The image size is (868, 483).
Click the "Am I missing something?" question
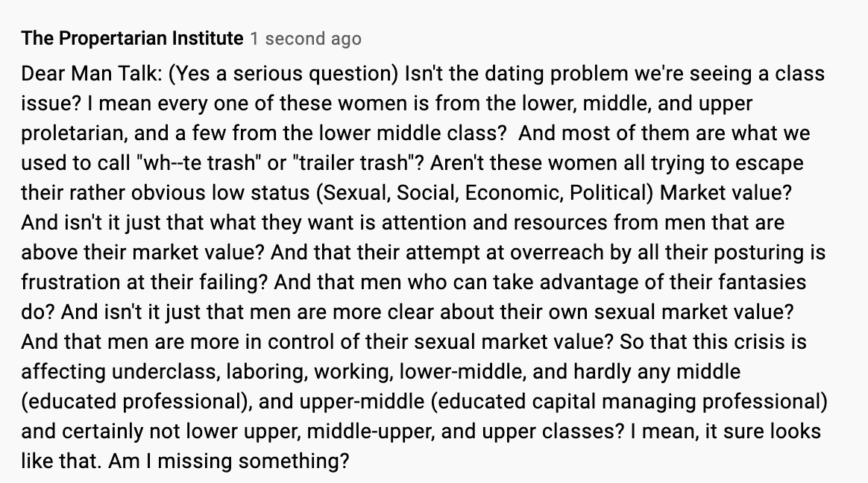tap(228, 462)
